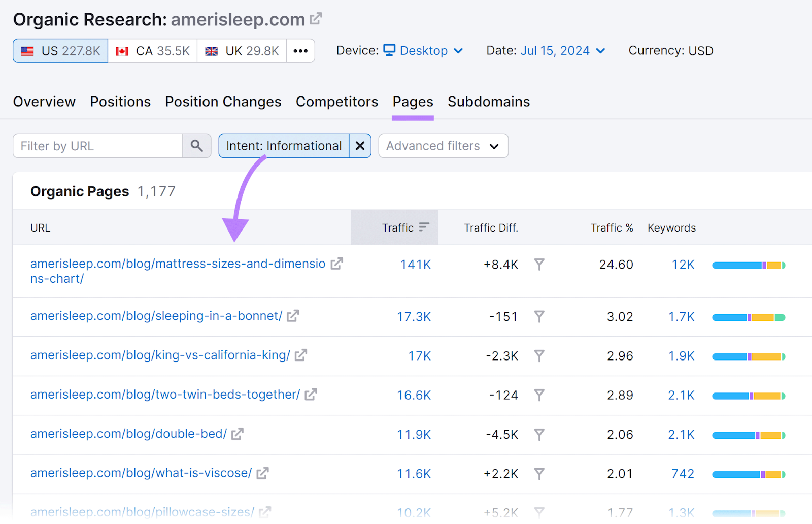Expand the Device: Desktop dropdown
Screen dimensions: 812x524
pos(459,50)
